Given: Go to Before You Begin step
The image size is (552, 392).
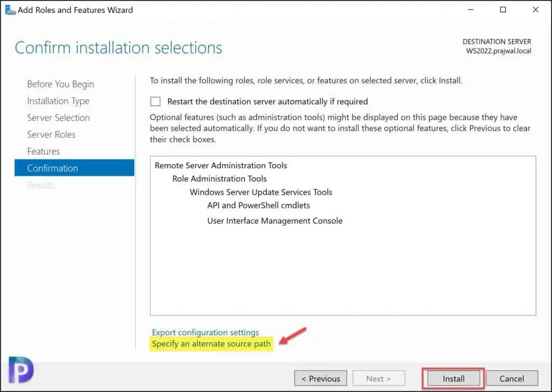Looking at the screenshot, I should point(60,84).
